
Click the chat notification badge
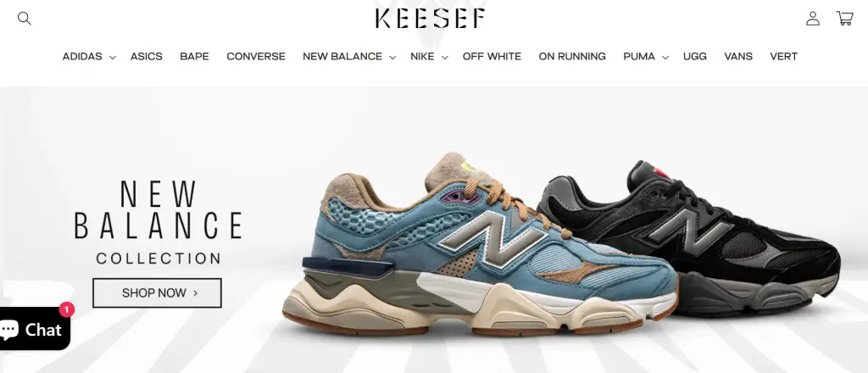point(66,309)
